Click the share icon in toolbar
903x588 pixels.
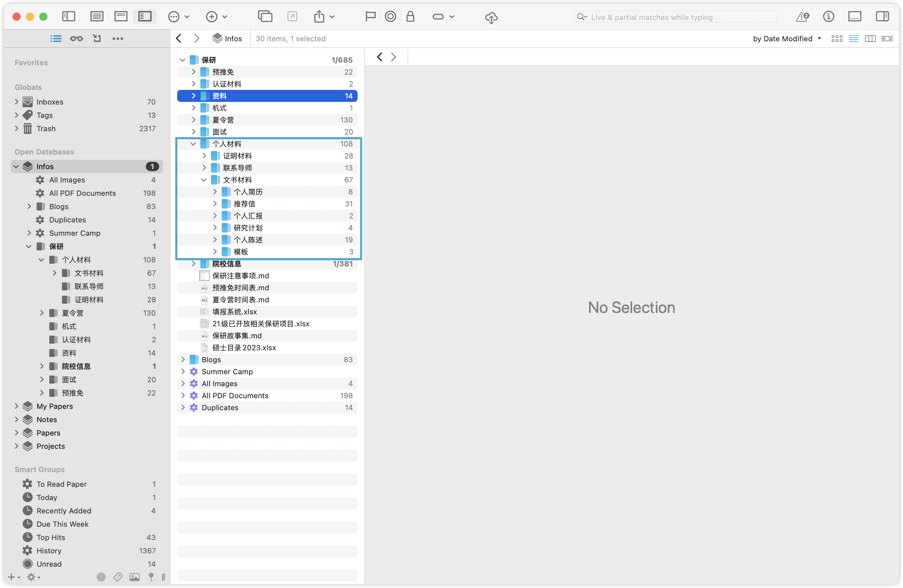[319, 17]
